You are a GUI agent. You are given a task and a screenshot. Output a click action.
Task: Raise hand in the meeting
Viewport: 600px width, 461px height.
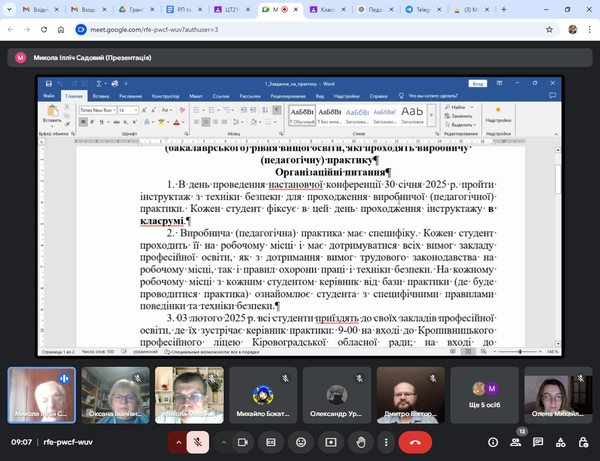pyautogui.click(x=361, y=440)
